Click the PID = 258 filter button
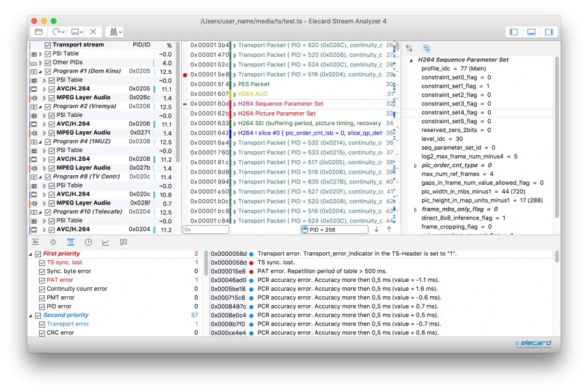Screen dimensions: 588x392 click(330, 230)
